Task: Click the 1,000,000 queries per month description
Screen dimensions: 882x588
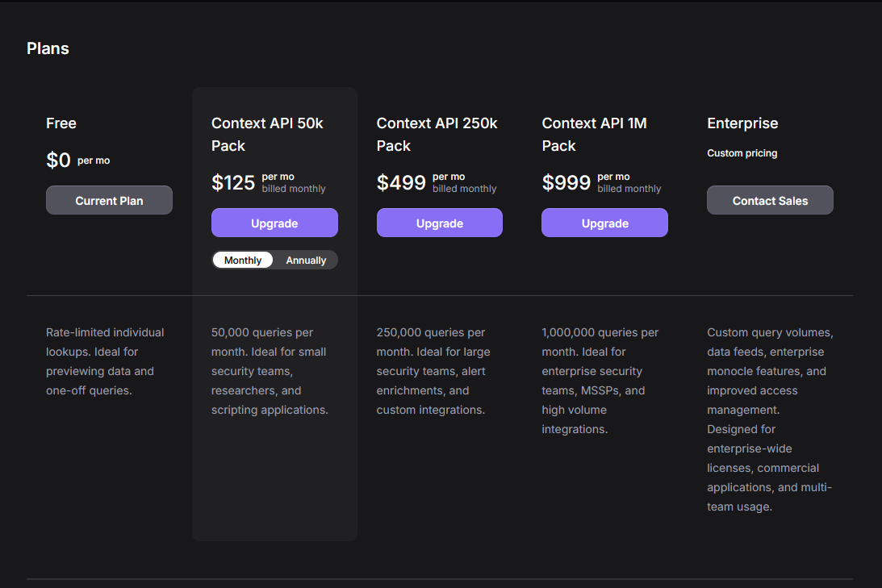Action: [600, 381]
